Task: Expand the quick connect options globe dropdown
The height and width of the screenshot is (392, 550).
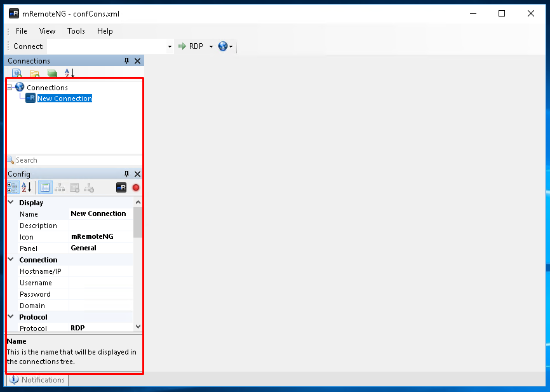Action: 232,46
